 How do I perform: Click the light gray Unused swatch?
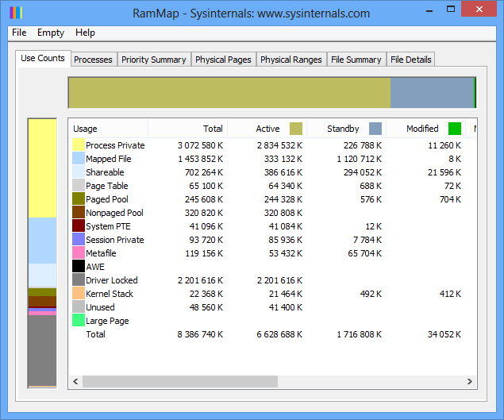(79, 307)
